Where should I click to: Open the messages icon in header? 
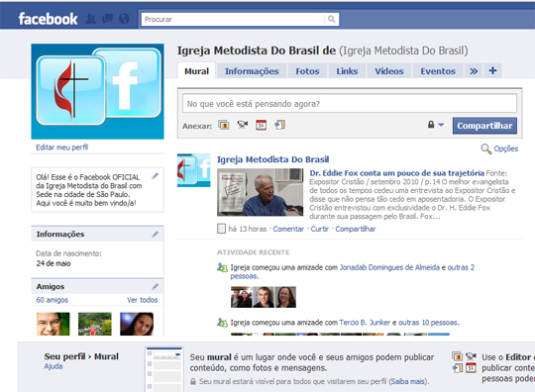click(x=107, y=19)
